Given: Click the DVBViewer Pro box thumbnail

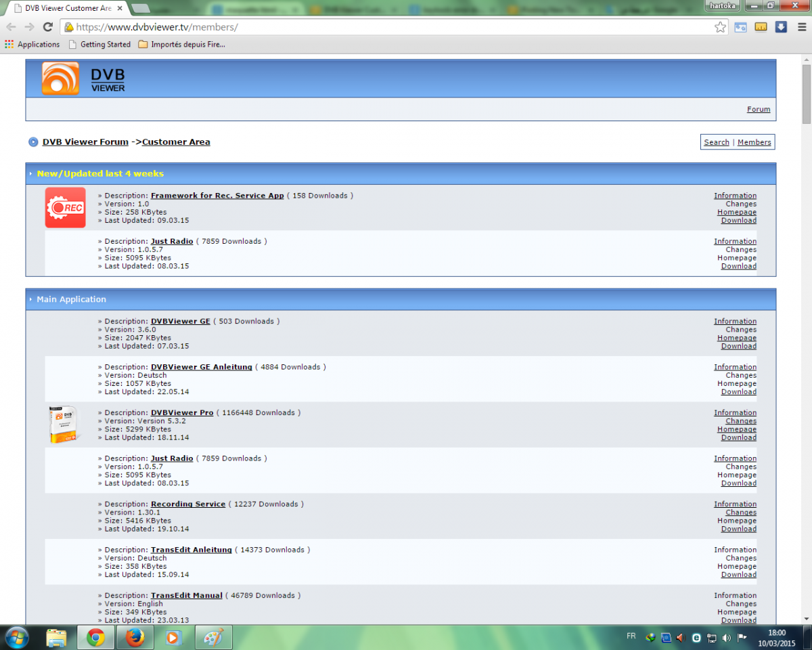Looking at the screenshot, I should (64, 425).
